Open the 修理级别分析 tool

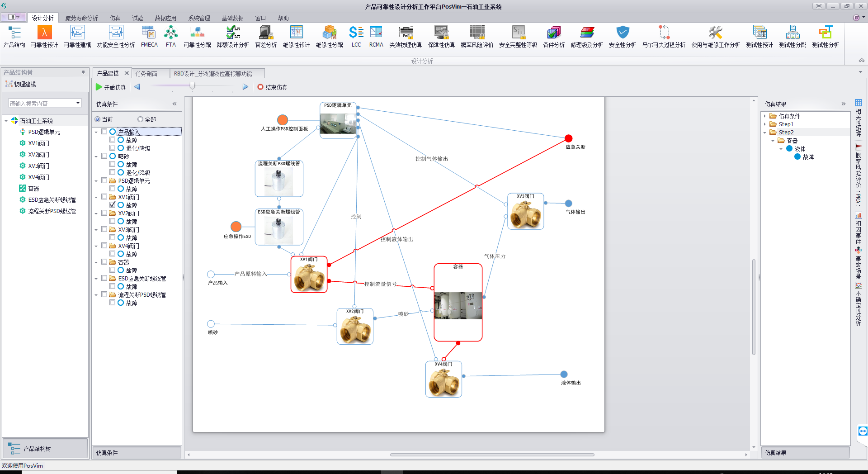point(587,37)
